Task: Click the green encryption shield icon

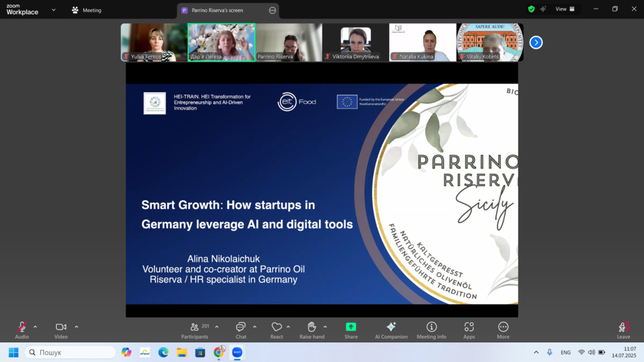Action: tap(531, 9)
